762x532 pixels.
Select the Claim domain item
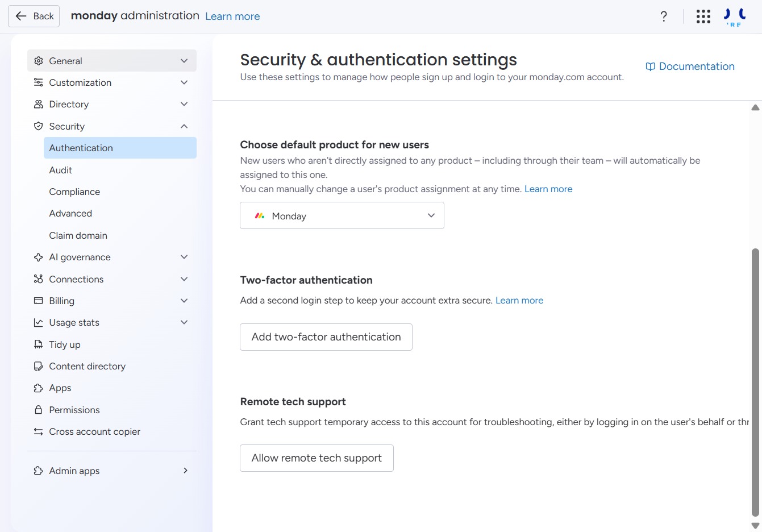click(x=120, y=235)
